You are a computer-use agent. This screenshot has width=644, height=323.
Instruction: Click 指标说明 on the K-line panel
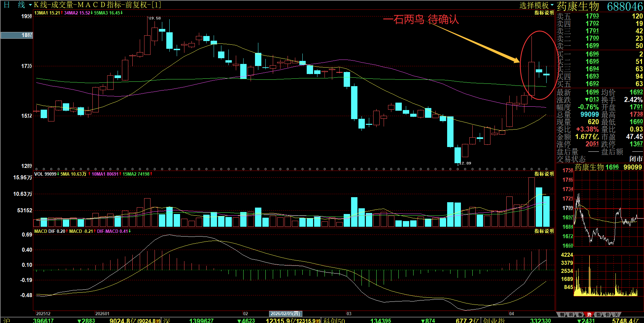coord(544,13)
